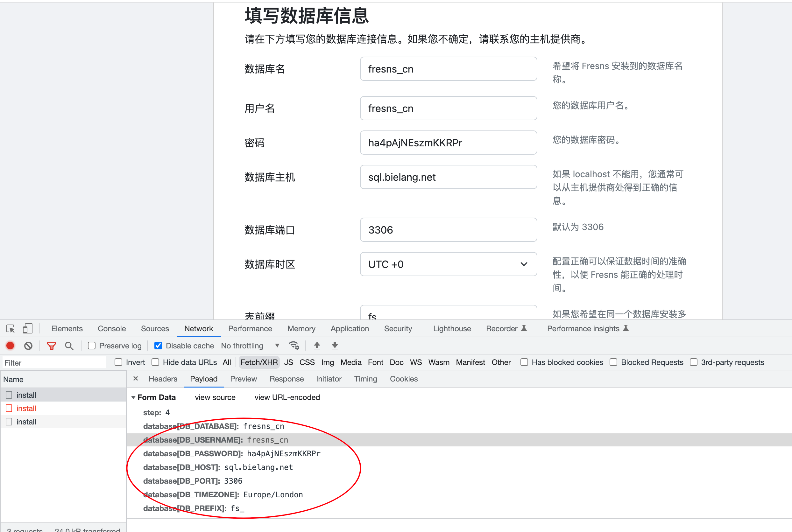Enable Preserve log
Image resolution: width=792 pixels, height=532 pixels.
pyautogui.click(x=92, y=346)
